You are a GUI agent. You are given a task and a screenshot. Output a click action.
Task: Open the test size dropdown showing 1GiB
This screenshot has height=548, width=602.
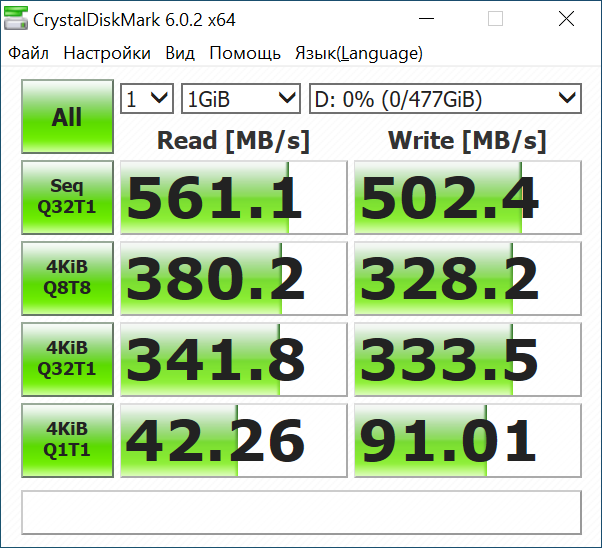(x=241, y=99)
